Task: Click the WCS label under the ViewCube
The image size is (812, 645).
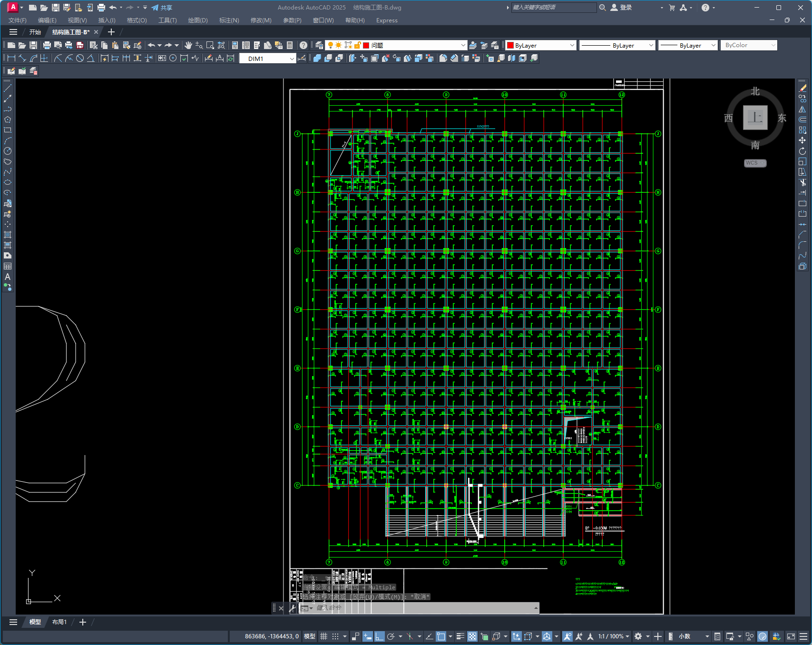Action: pyautogui.click(x=755, y=163)
